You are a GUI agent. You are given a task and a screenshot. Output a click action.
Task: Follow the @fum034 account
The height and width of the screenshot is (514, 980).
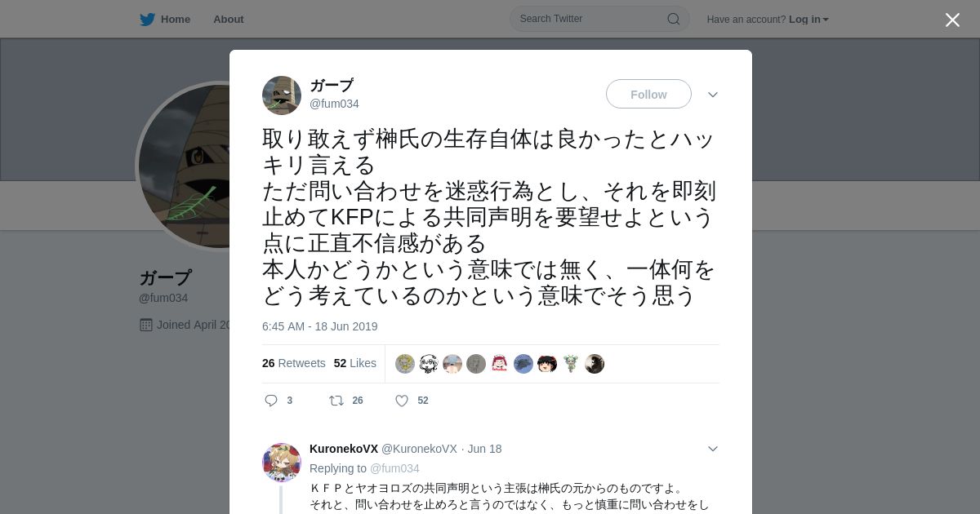click(648, 95)
